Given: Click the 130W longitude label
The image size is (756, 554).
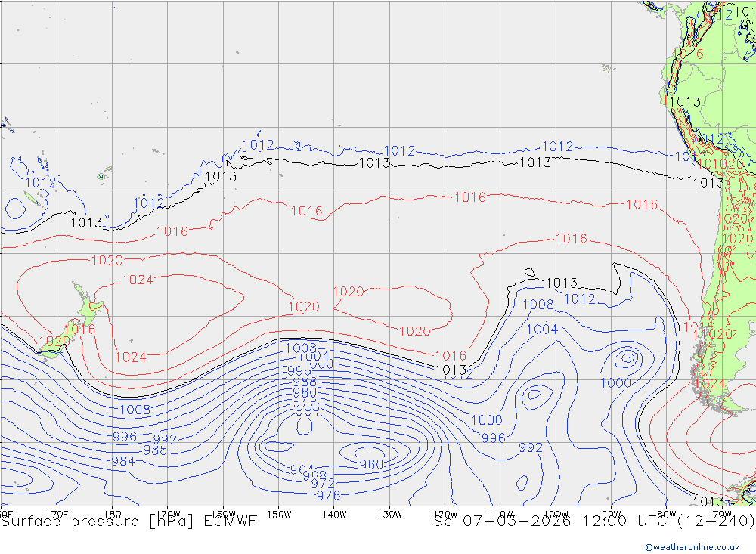Looking at the screenshot, I should coord(389,515).
